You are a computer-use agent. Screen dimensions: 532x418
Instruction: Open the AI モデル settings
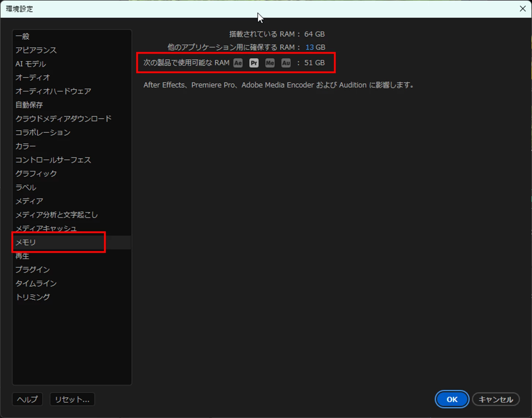click(72, 64)
